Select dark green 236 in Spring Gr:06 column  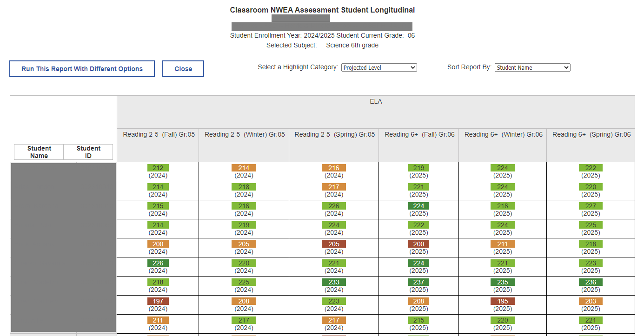591,282
